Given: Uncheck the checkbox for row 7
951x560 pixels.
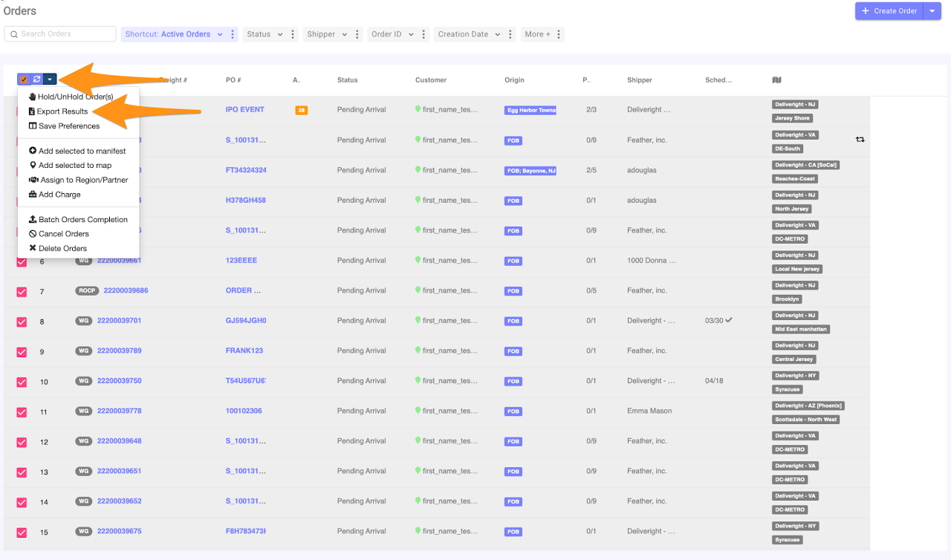Looking at the screenshot, I should coord(22,291).
